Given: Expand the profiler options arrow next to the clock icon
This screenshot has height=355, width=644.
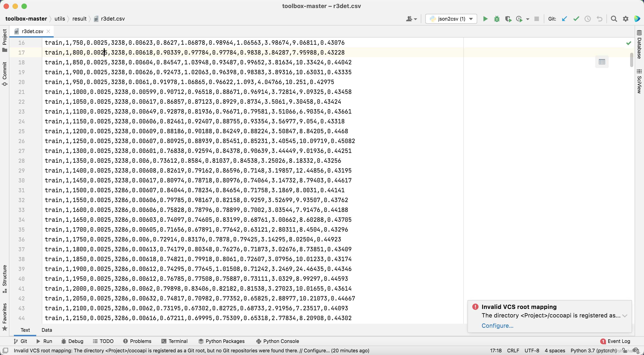Looking at the screenshot, I should pos(528,19).
